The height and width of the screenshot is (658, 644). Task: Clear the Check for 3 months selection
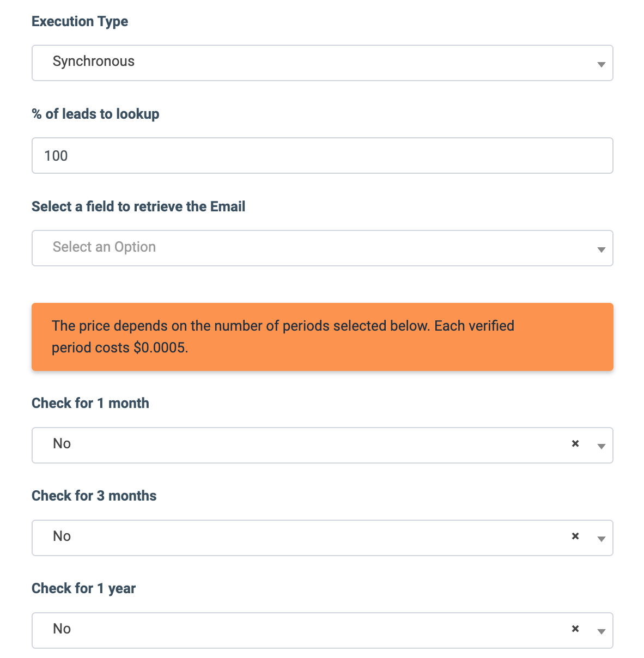click(575, 537)
